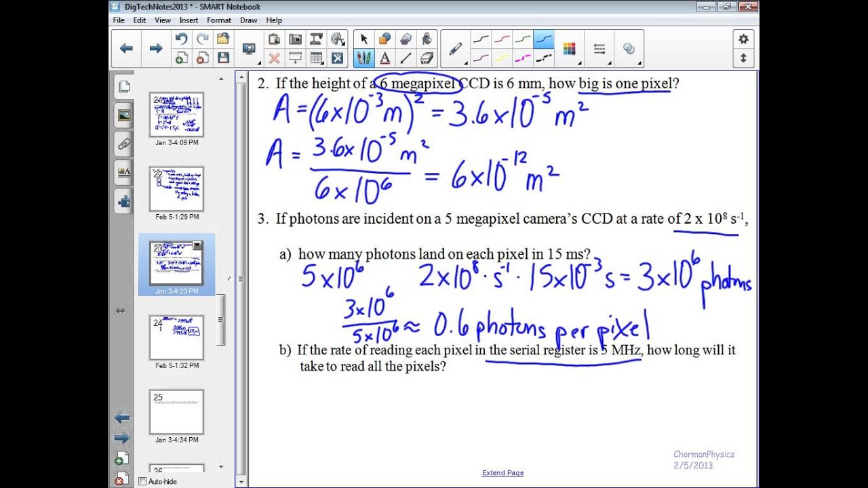Switch to the Page Sorter tab
The width and height of the screenshot is (868, 488).
click(x=123, y=86)
